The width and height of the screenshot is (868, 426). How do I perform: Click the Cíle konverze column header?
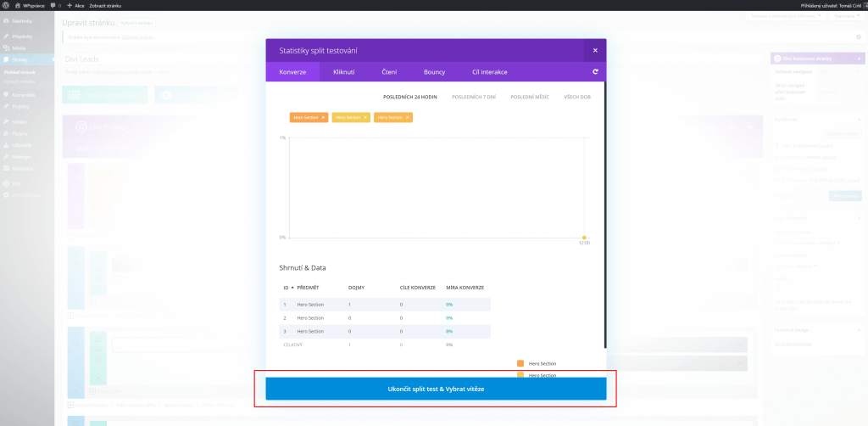[x=417, y=288]
